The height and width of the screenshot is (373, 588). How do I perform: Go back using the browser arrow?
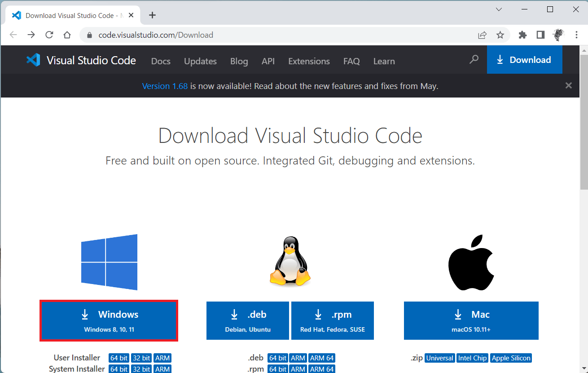click(x=13, y=35)
